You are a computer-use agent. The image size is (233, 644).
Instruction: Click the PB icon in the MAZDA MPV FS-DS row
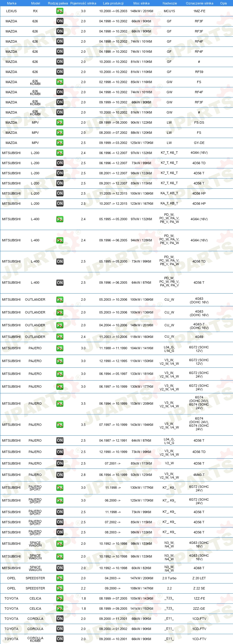click(60, 122)
